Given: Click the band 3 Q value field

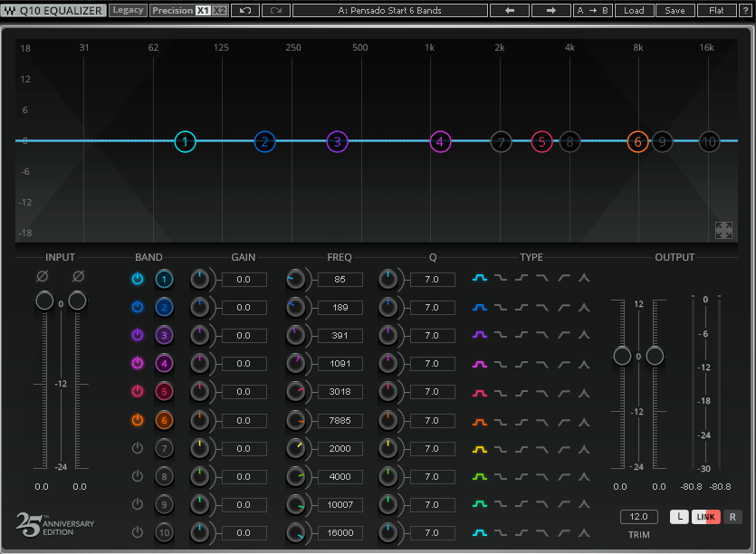Looking at the screenshot, I should tap(432, 336).
